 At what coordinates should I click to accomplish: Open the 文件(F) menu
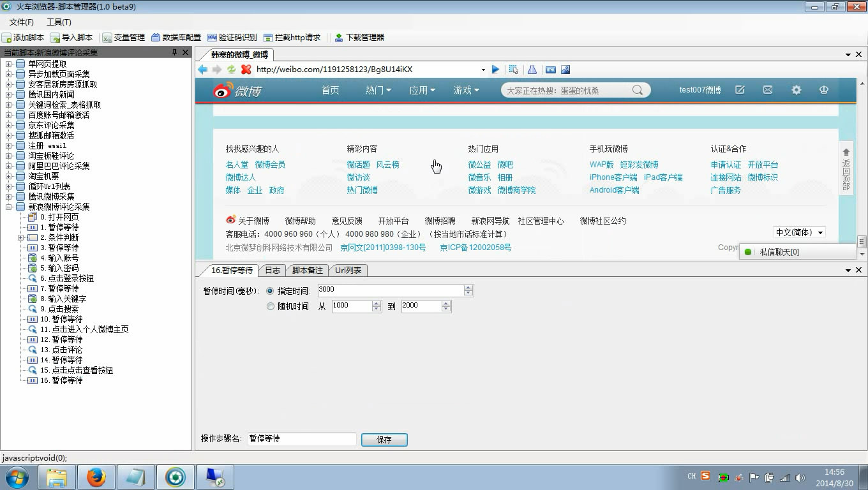coord(22,22)
